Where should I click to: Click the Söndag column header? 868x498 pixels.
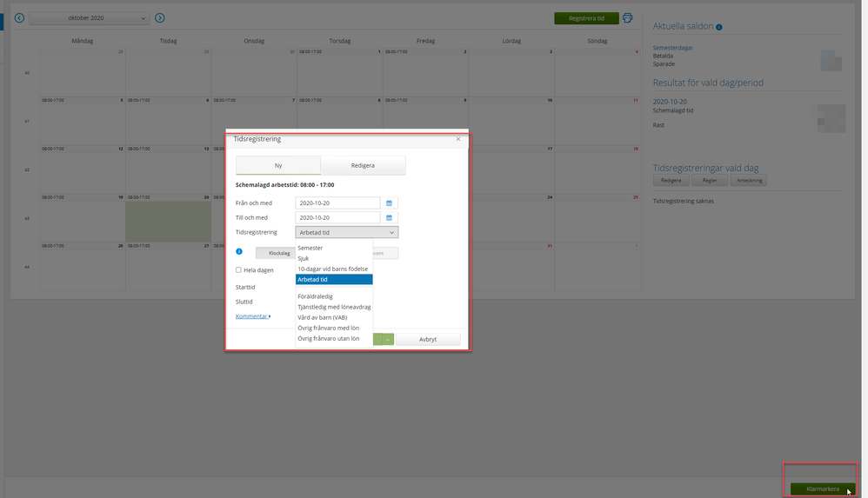(x=598, y=41)
